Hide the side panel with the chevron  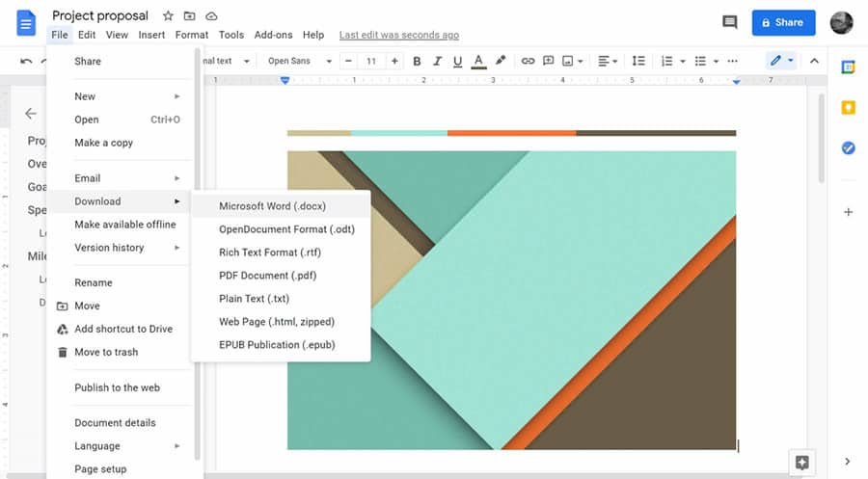pyautogui.click(x=848, y=462)
